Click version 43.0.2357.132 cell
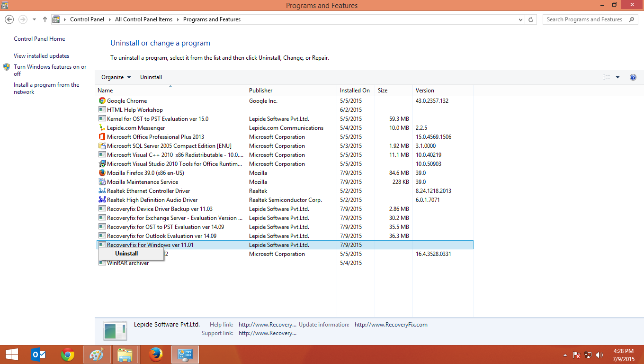Image resolution: width=644 pixels, height=364 pixels. tap(432, 101)
